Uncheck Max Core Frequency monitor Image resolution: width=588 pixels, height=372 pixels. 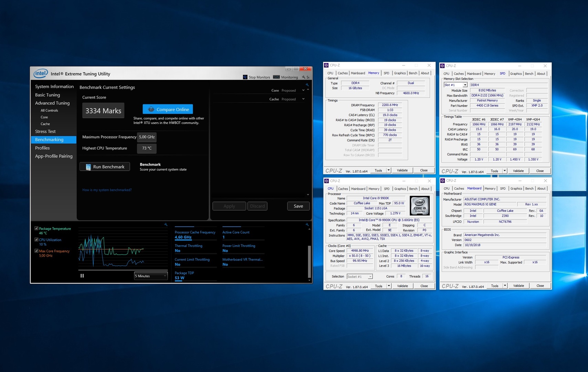click(x=36, y=251)
